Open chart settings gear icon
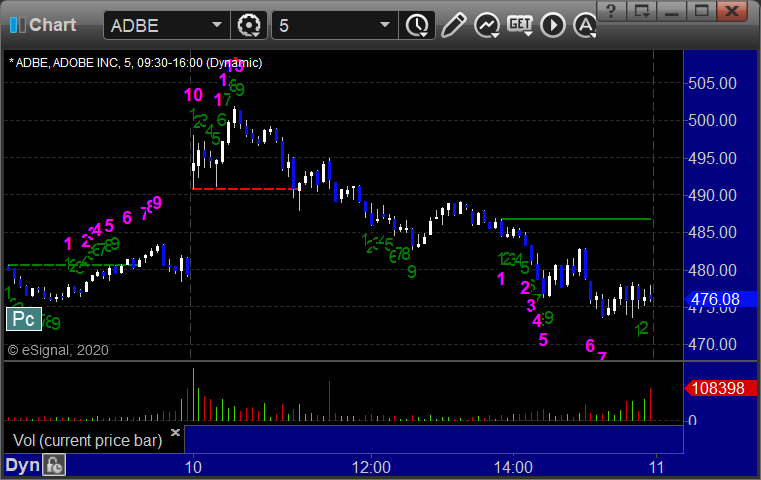The image size is (761, 480). (x=248, y=25)
